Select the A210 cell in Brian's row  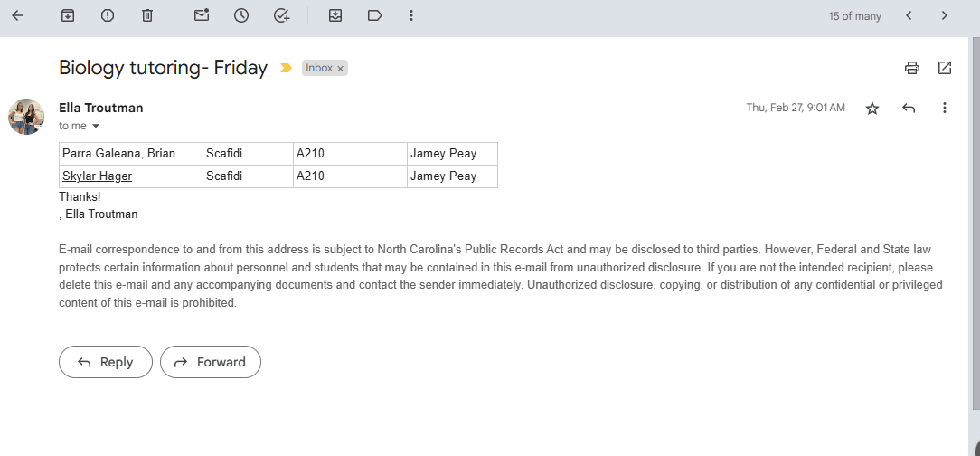tap(350, 153)
